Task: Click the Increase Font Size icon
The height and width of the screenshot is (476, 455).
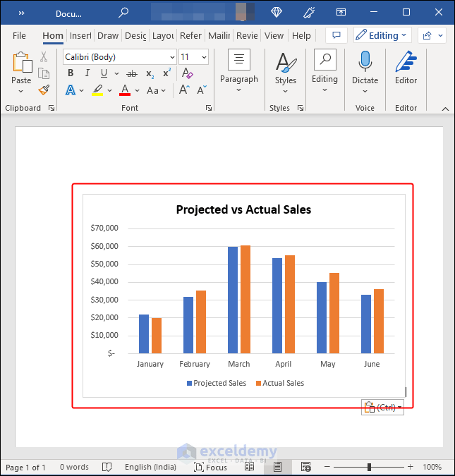Action: pos(184,90)
